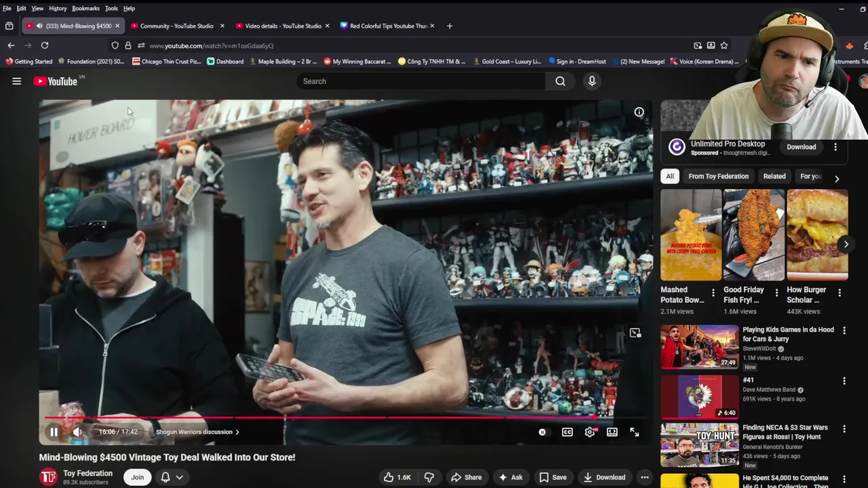This screenshot has width=868, height=488.
Task: Open tracking protection shield icon
Action: tap(115, 45)
